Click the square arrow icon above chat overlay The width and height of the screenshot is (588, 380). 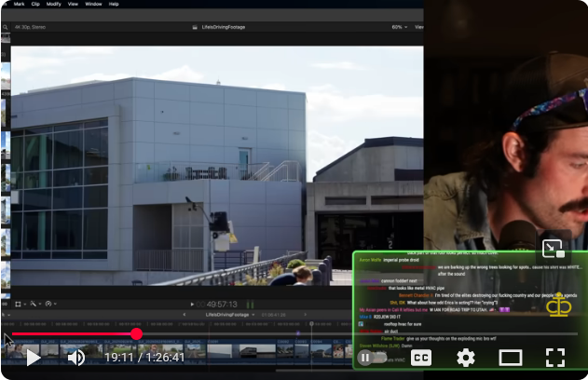pos(553,249)
